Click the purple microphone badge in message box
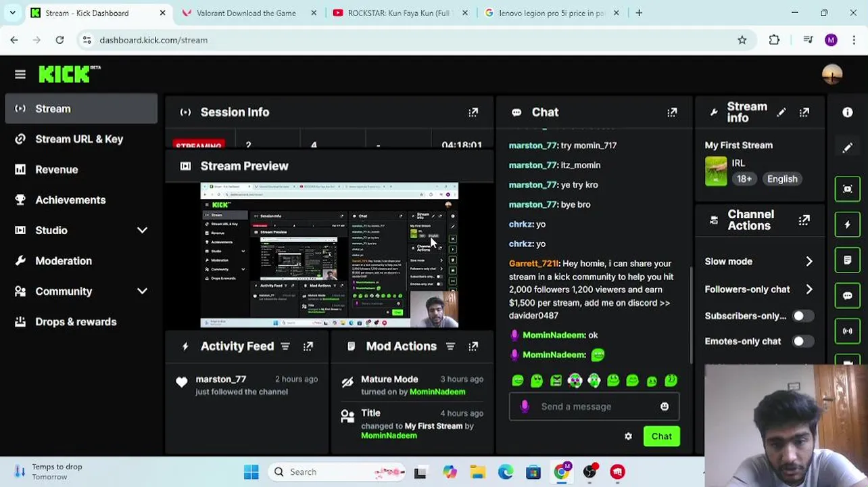The width and height of the screenshot is (868, 487). click(525, 407)
